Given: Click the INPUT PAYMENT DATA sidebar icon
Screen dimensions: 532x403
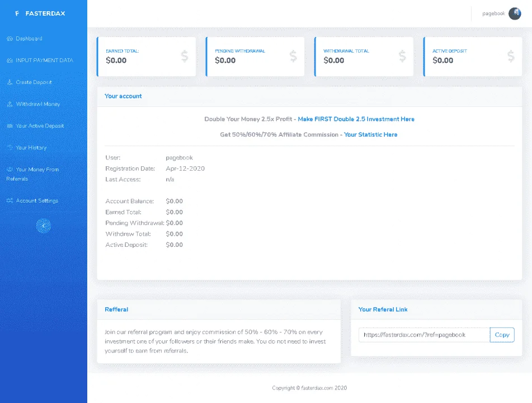Looking at the screenshot, I should point(10,60).
